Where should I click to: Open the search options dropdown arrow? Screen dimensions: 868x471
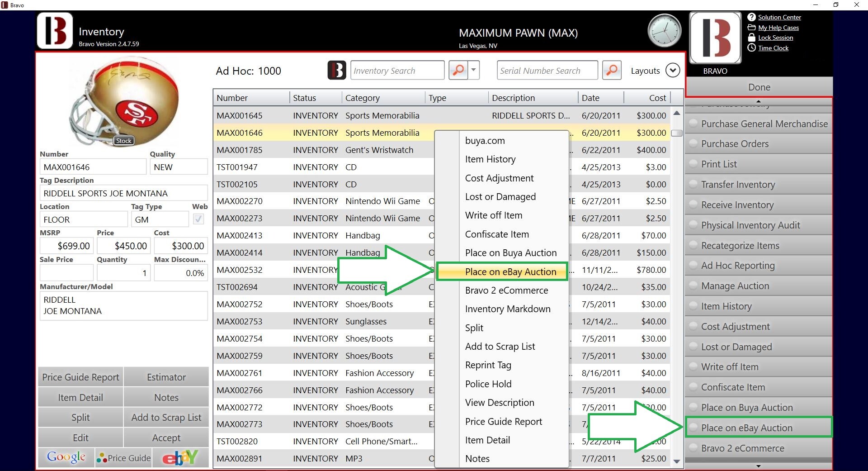click(473, 70)
